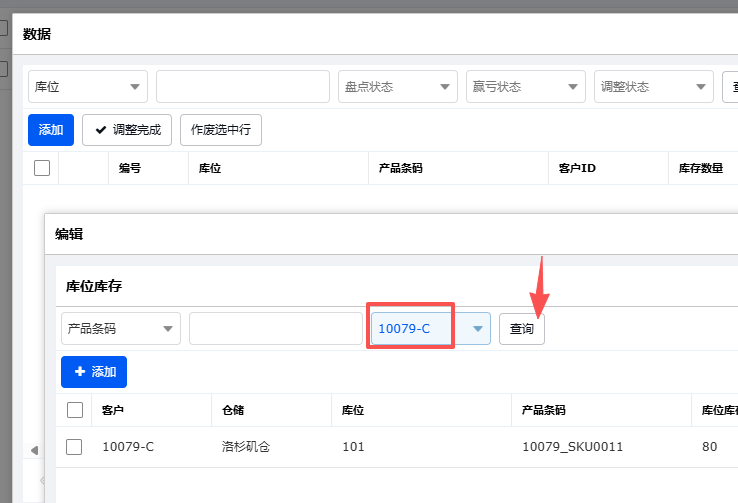
Task: Click the 查询 button
Action: [522, 328]
